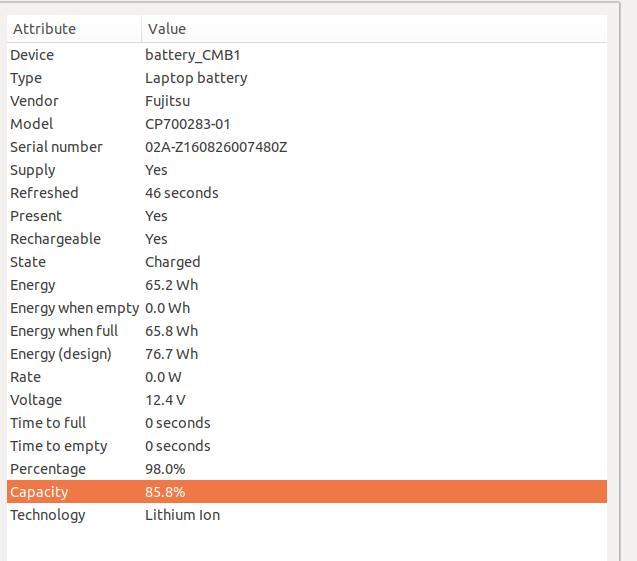Select the Energy 65.2 Wh row
The image size is (637, 561).
pos(307,285)
